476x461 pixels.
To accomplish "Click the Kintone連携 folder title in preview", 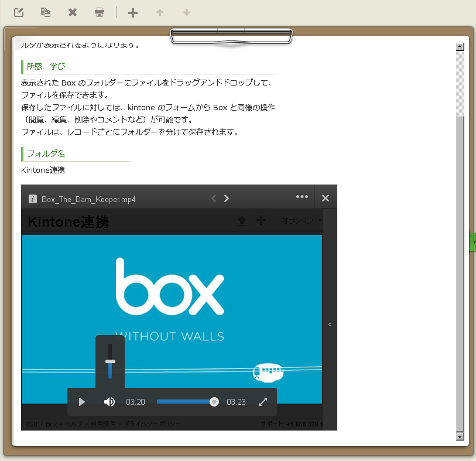I will click(69, 221).
